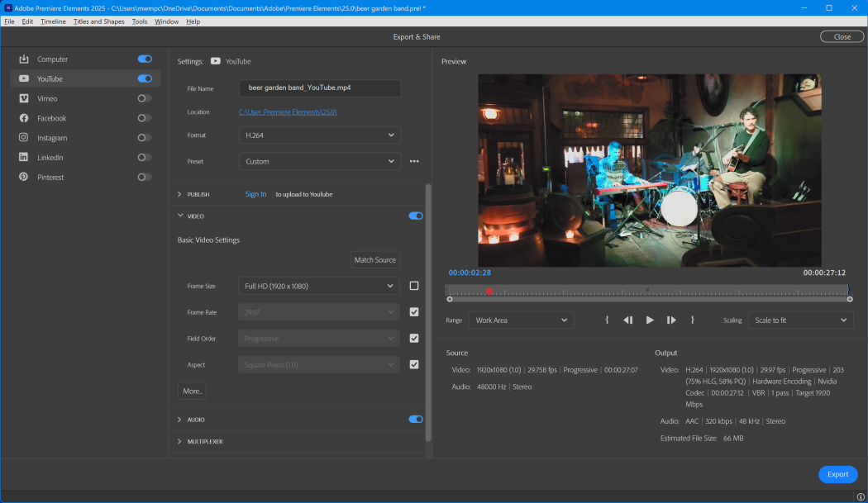This screenshot has height=503, width=868.
Task: Click the Match Source button
Action: click(374, 259)
